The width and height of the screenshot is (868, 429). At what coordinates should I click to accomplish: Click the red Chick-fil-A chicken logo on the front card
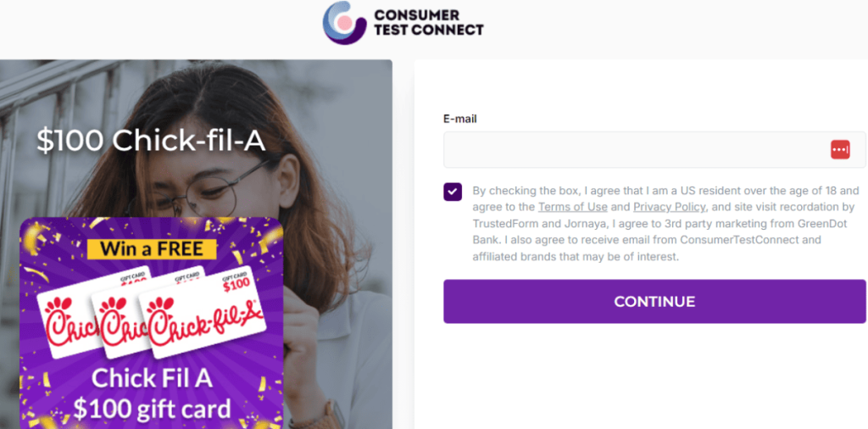[x=159, y=303]
